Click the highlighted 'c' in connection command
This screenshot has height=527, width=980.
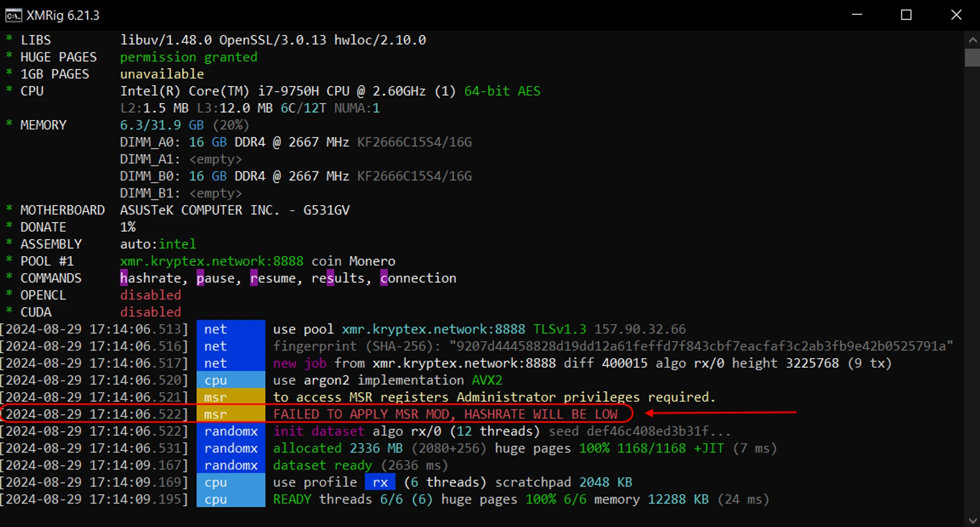pyautogui.click(x=384, y=278)
